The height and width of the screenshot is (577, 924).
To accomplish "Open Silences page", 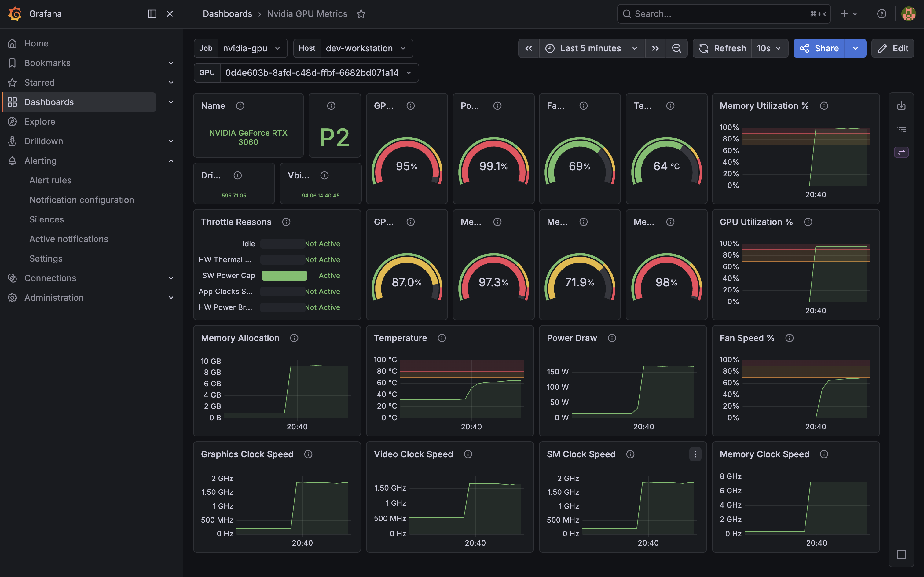I will (46, 219).
